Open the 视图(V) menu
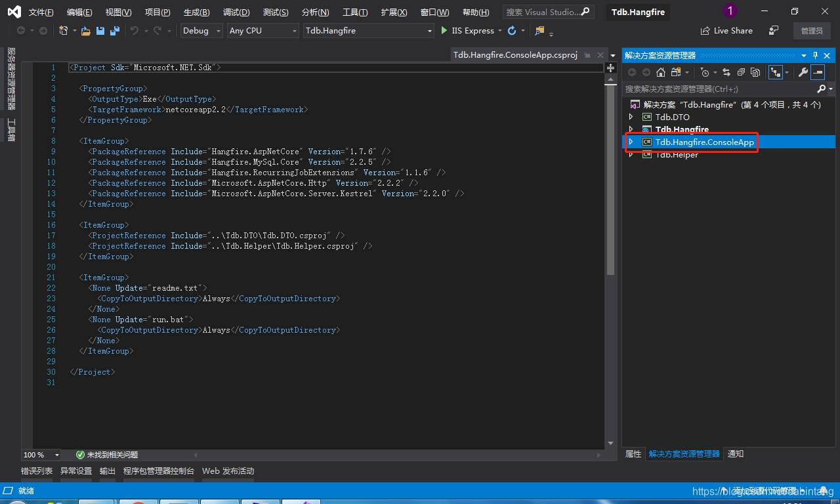The height and width of the screenshot is (504, 840). 118,12
